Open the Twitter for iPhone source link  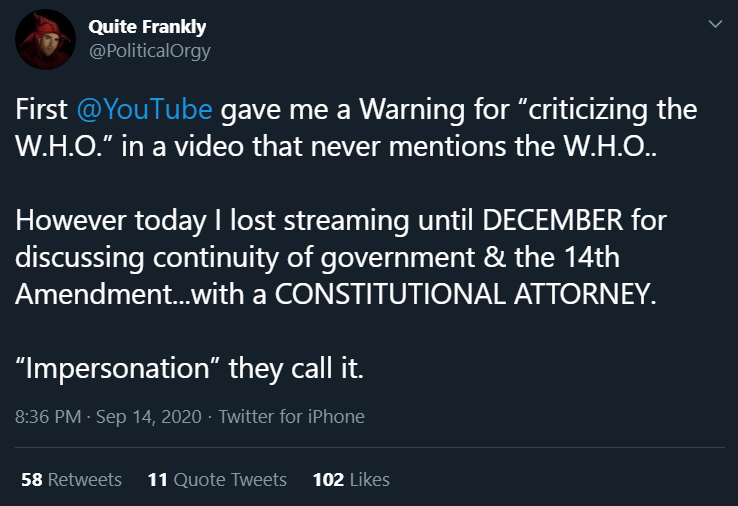[x=291, y=416]
